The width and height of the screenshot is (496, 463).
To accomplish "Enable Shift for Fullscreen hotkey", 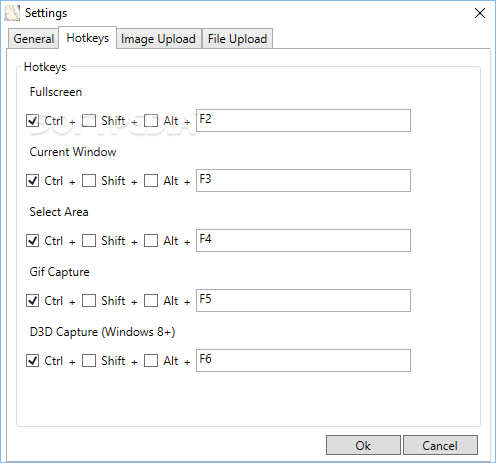I will tap(89, 121).
